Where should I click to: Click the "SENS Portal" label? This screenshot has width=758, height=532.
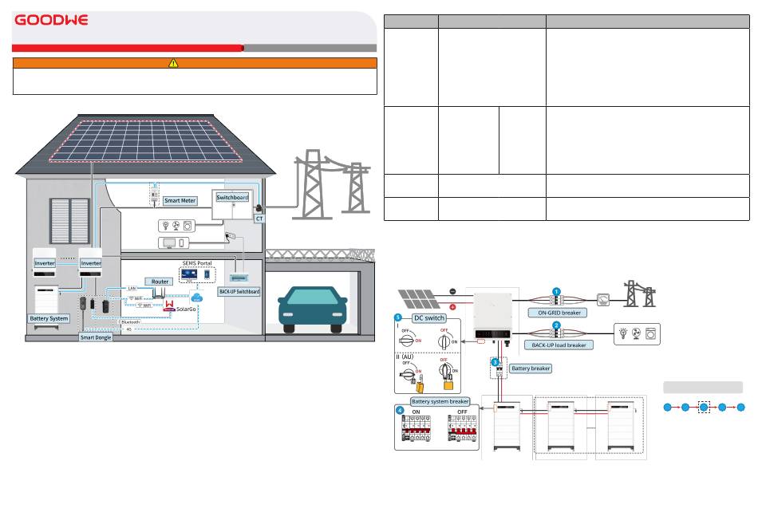point(197,263)
